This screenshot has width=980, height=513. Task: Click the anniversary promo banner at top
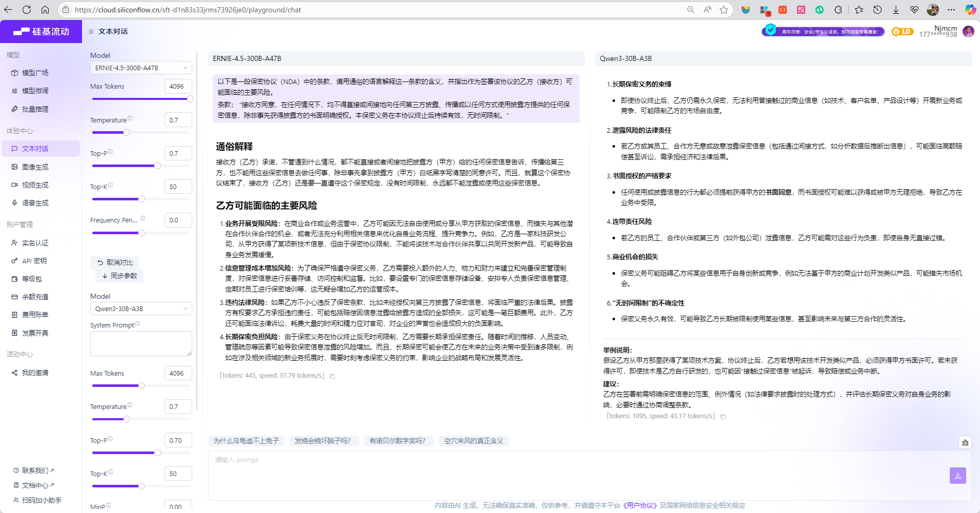click(823, 31)
